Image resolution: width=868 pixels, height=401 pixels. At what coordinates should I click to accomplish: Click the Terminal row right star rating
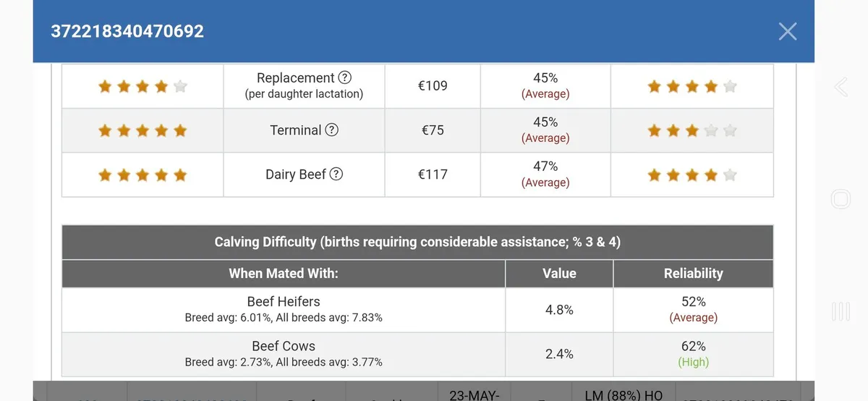point(692,131)
